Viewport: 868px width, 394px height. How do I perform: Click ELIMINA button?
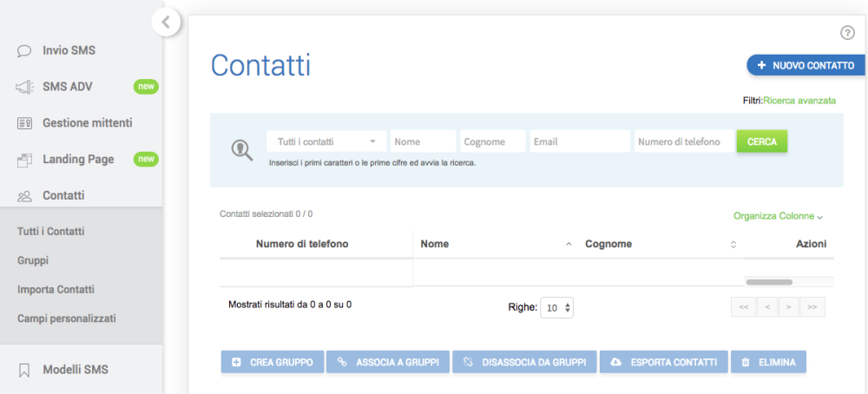pos(768,363)
